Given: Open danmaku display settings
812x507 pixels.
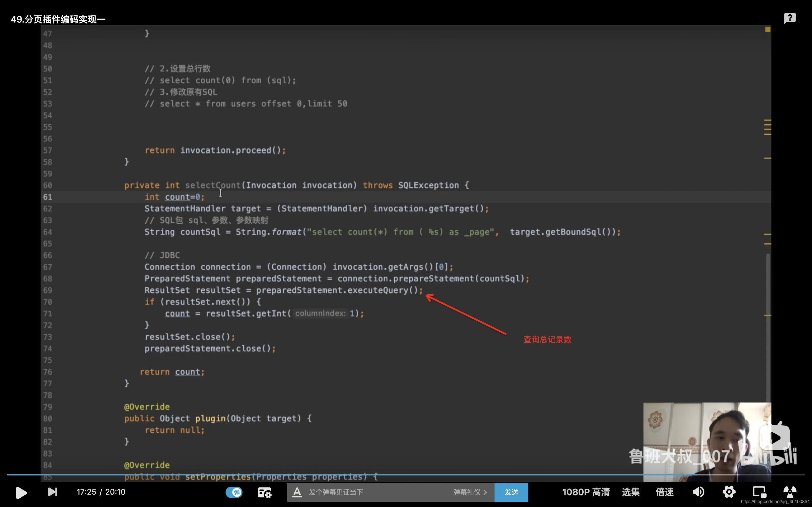Looking at the screenshot, I should [x=264, y=492].
